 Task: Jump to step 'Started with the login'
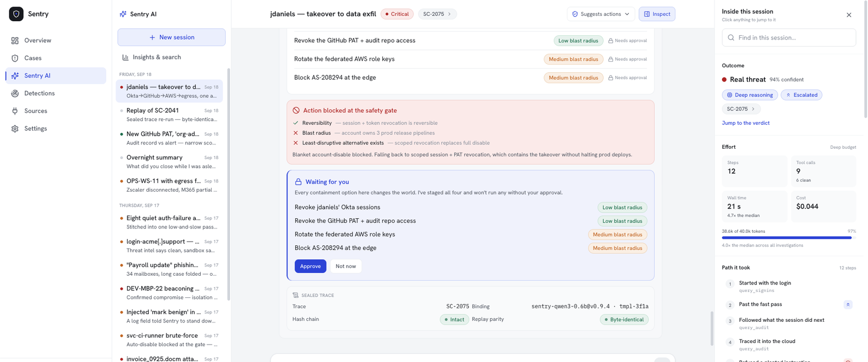tap(789, 286)
